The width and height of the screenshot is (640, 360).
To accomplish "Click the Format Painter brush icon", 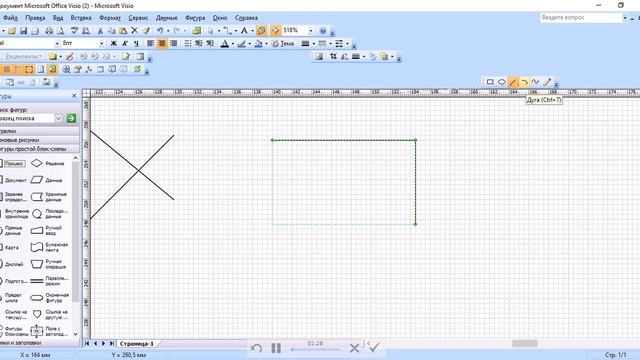I will click(146, 31).
